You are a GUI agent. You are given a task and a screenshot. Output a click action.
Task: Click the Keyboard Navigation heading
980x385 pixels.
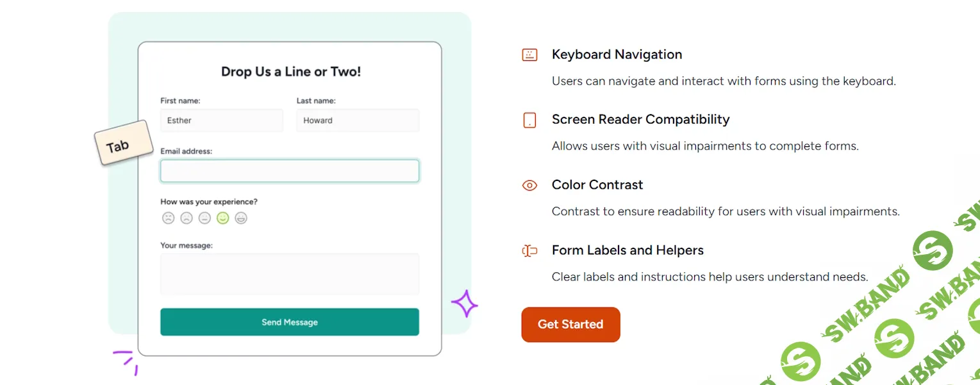pos(617,55)
